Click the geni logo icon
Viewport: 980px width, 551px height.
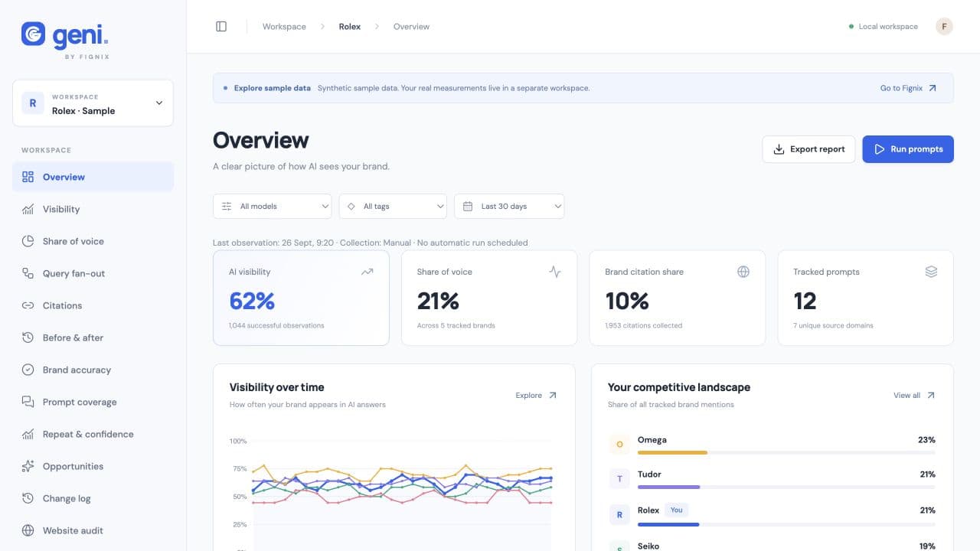click(33, 34)
